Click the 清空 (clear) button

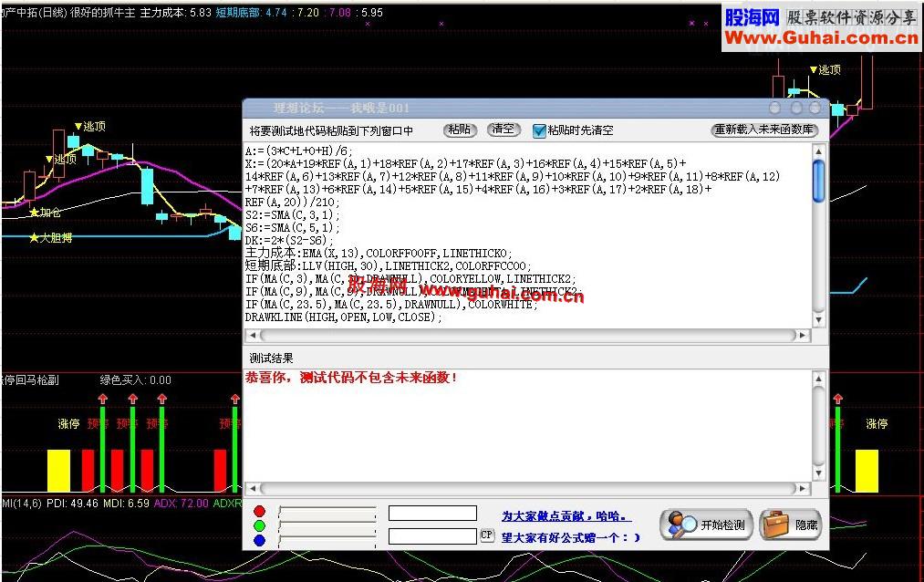tap(504, 130)
